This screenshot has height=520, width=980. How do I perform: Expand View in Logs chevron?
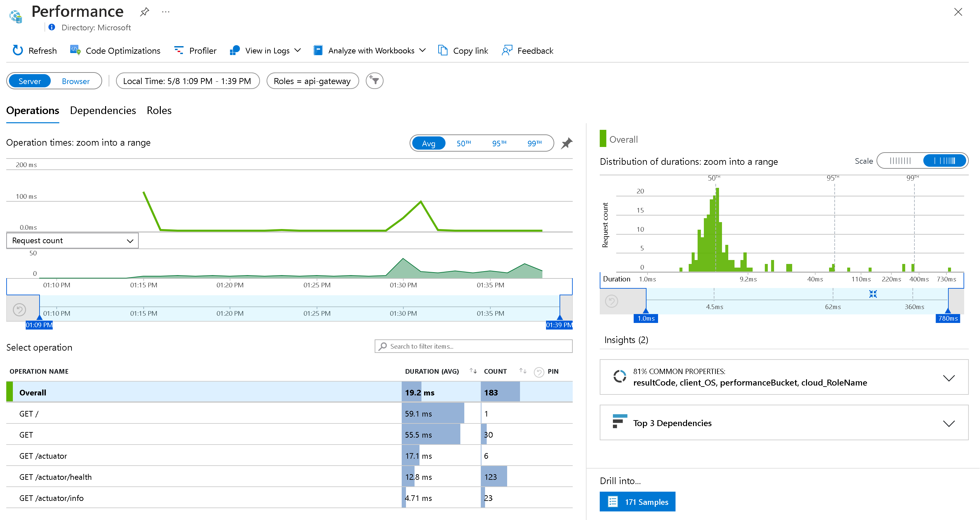point(298,50)
